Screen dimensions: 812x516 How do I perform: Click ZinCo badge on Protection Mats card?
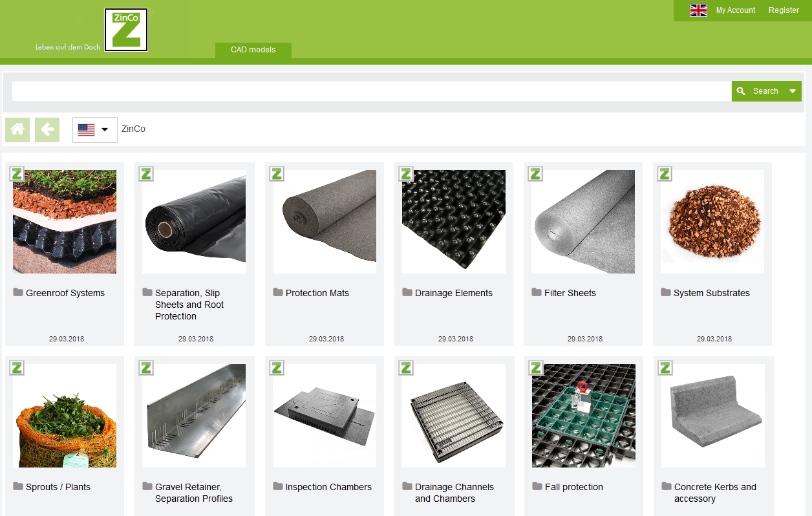[277, 173]
